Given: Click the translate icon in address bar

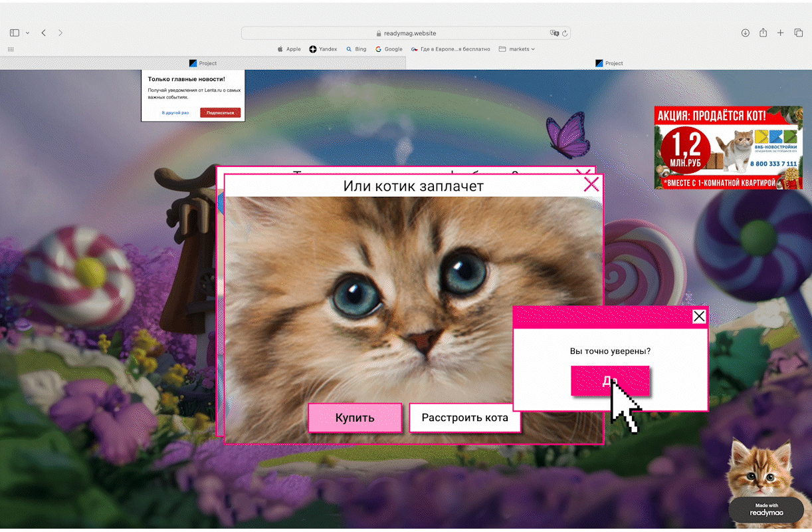Looking at the screenshot, I should coord(554,33).
